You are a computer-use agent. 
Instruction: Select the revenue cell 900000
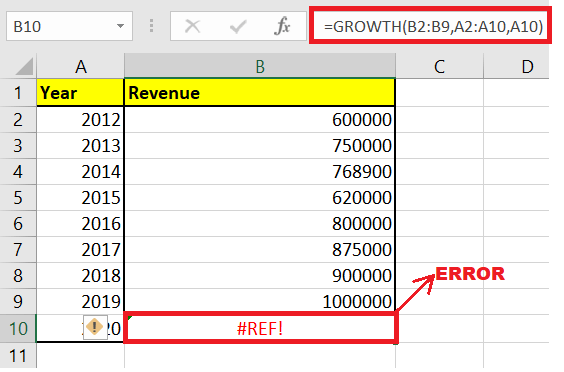pos(260,276)
